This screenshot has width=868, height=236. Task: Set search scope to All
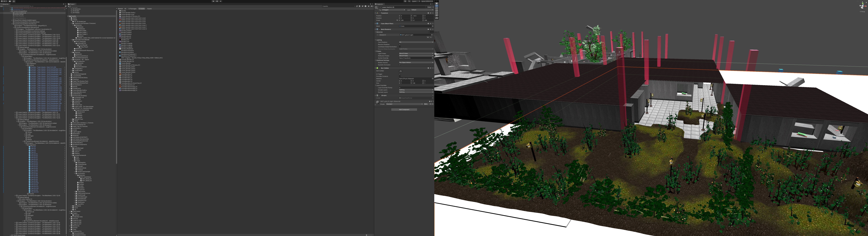coord(125,9)
